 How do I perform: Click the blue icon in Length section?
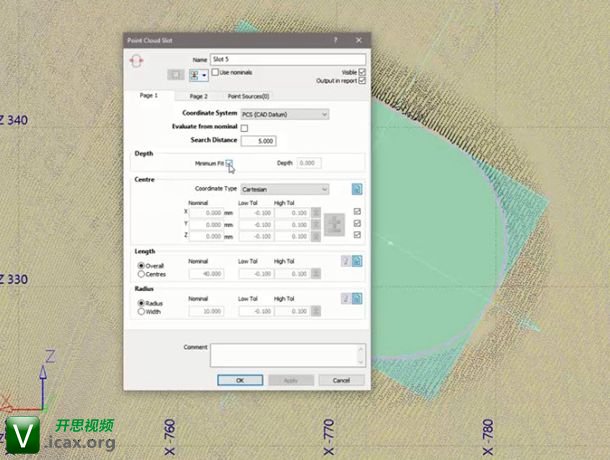click(x=357, y=261)
